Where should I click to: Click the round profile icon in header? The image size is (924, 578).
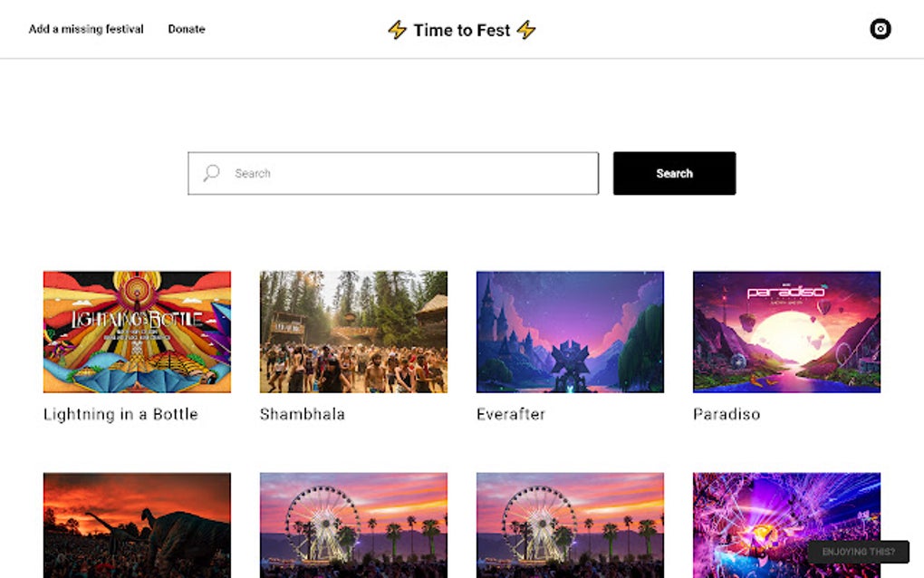pyautogui.click(x=880, y=29)
